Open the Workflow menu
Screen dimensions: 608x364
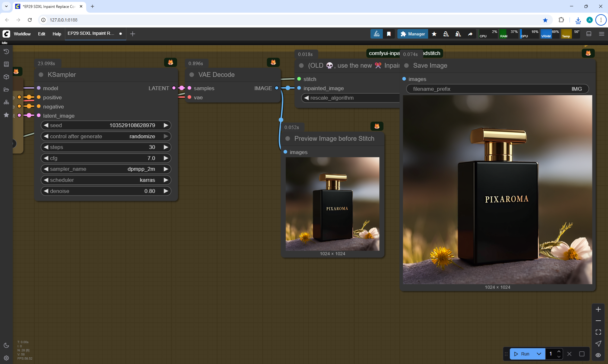pyautogui.click(x=22, y=34)
